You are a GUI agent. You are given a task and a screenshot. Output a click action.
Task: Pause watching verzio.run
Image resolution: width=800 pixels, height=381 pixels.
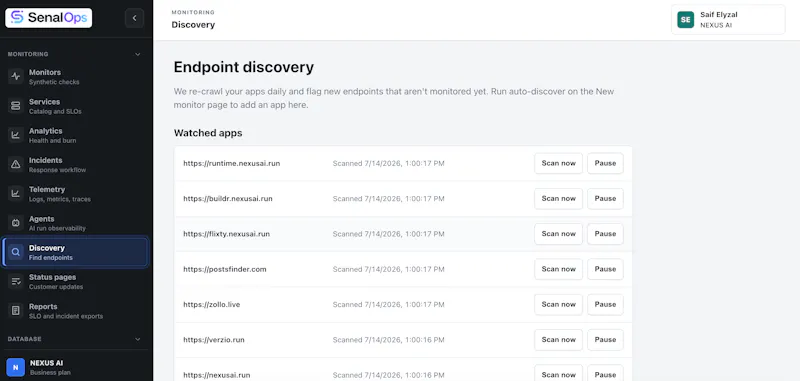(605, 339)
